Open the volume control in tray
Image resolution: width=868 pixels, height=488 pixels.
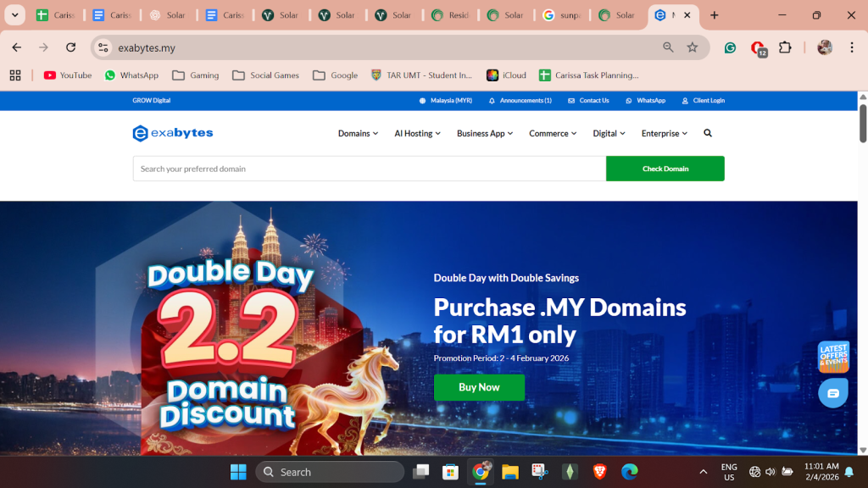click(x=770, y=472)
